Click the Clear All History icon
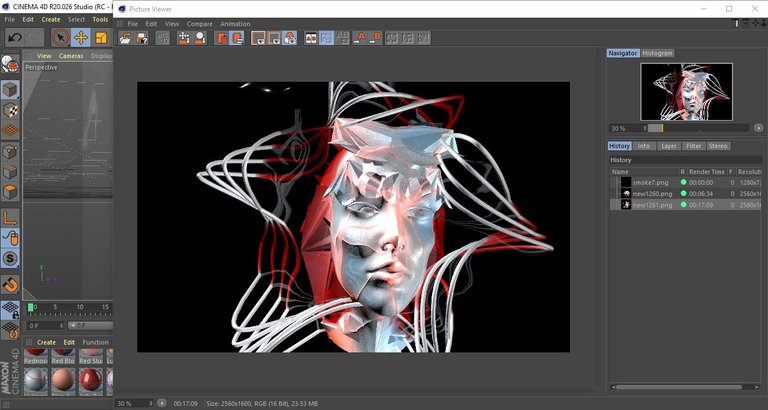The width and height of the screenshot is (768, 410). (184, 38)
